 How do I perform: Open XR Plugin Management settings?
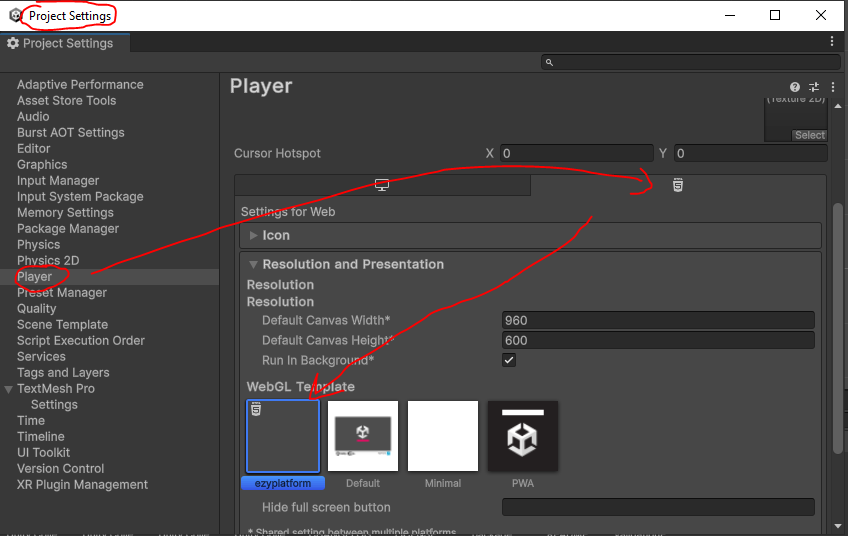point(82,485)
